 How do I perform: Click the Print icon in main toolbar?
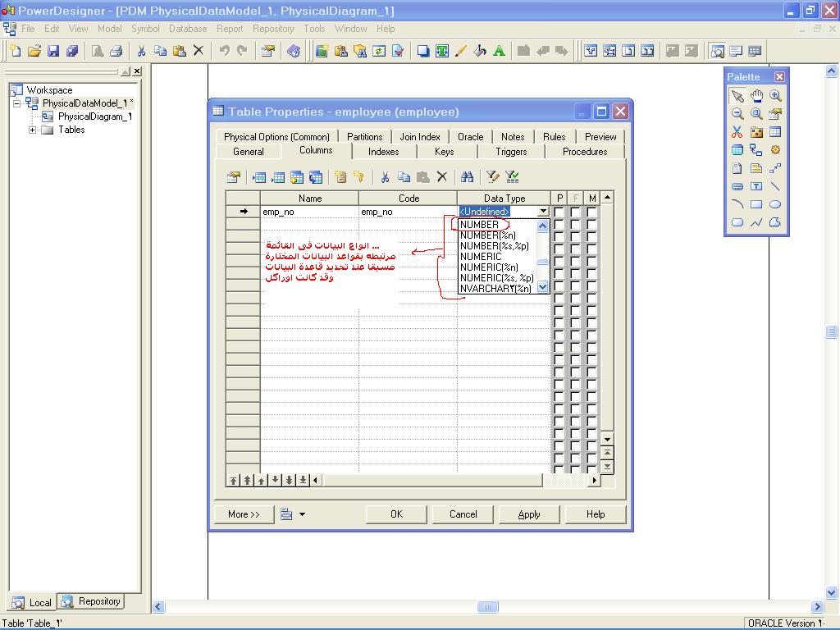[116, 51]
